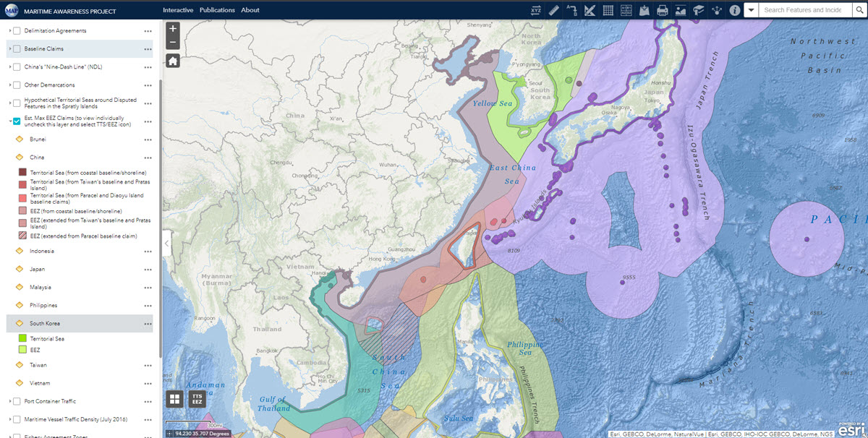The width and height of the screenshot is (868, 438).
Task: Enable the Delimitation Agreements layer checkbox
Action: 17,30
